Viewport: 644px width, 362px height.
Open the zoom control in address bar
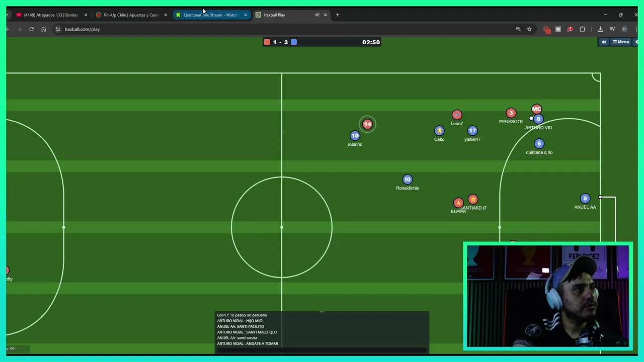click(x=518, y=29)
